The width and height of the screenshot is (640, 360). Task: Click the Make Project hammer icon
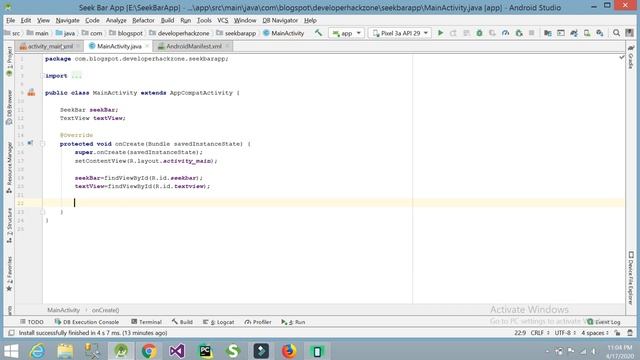[x=318, y=33]
